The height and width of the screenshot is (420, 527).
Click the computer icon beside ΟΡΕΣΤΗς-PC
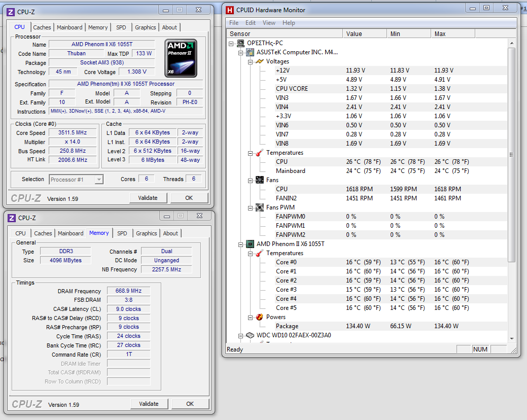[x=240, y=43]
